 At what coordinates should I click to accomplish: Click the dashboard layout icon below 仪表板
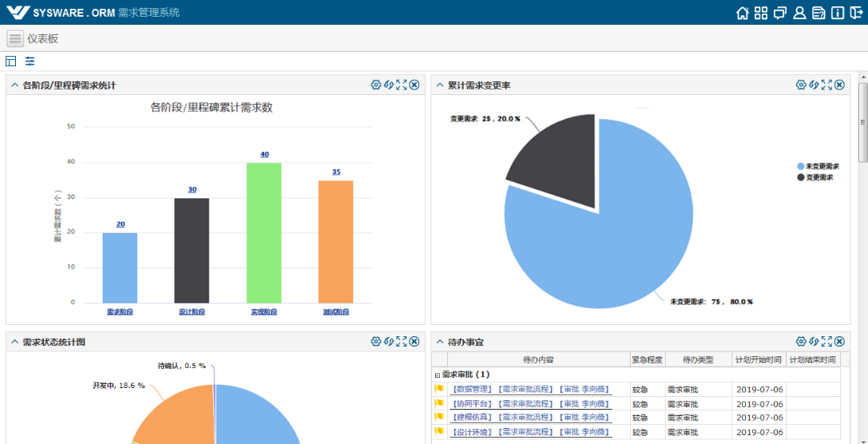point(11,61)
